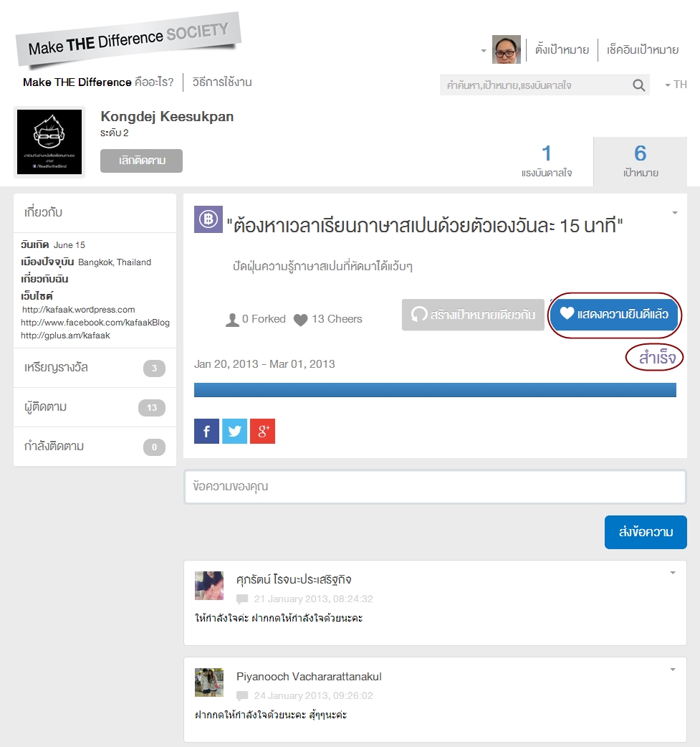
Task: Click the badge count 0 next to กำลังติดตาม
Action: [154, 447]
